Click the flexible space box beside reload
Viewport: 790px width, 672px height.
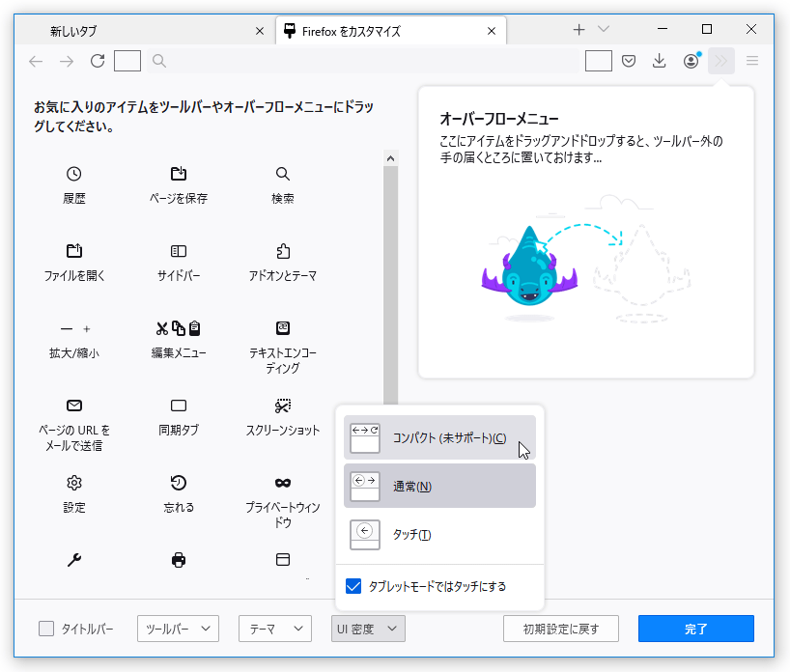tap(127, 61)
